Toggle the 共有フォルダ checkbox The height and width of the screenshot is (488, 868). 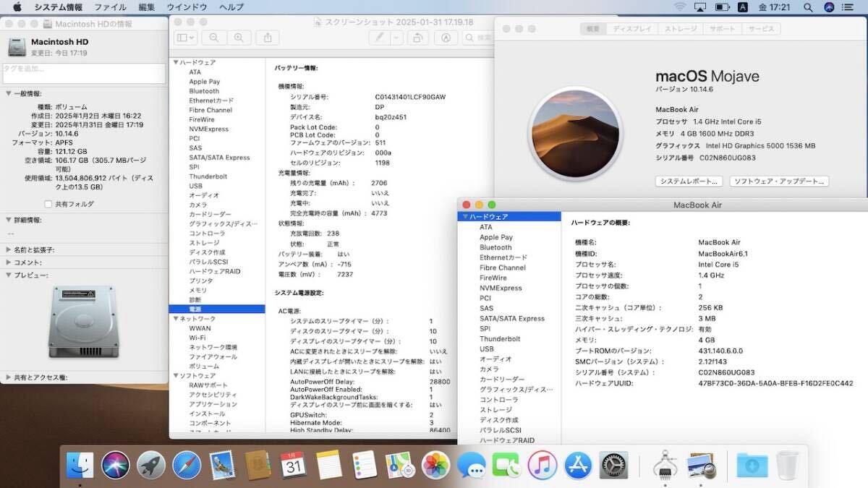pyautogui.click(x=48, y=205)
